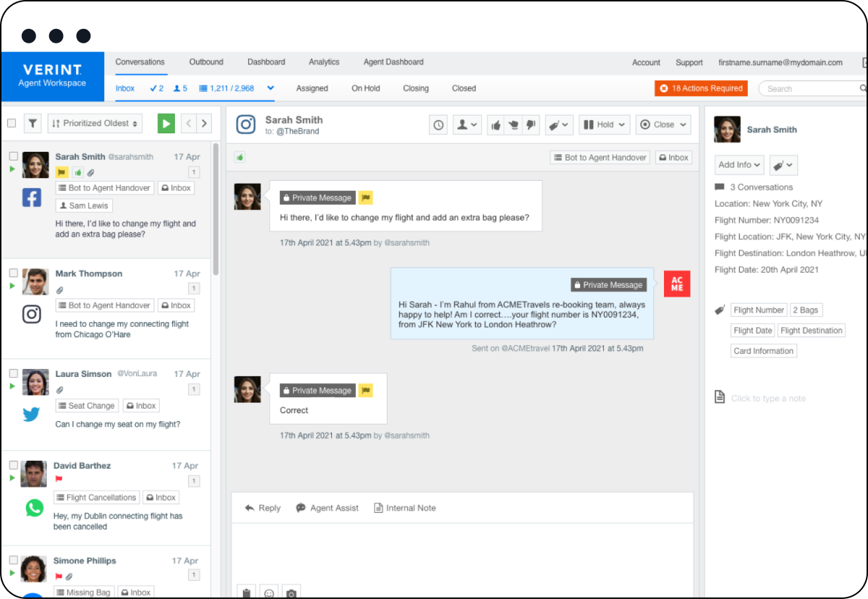Select the emoji icon in the reply box
868x599 pixels.
(268, 592)
